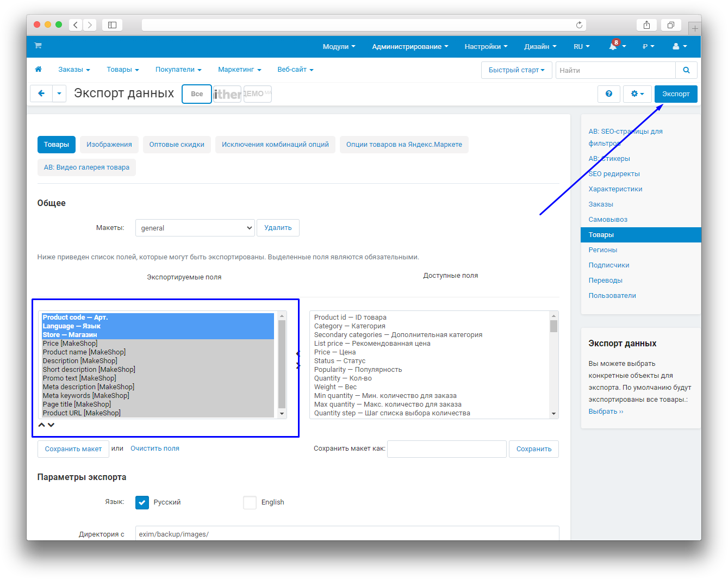Open the user account icon menu

pos(679,47)
